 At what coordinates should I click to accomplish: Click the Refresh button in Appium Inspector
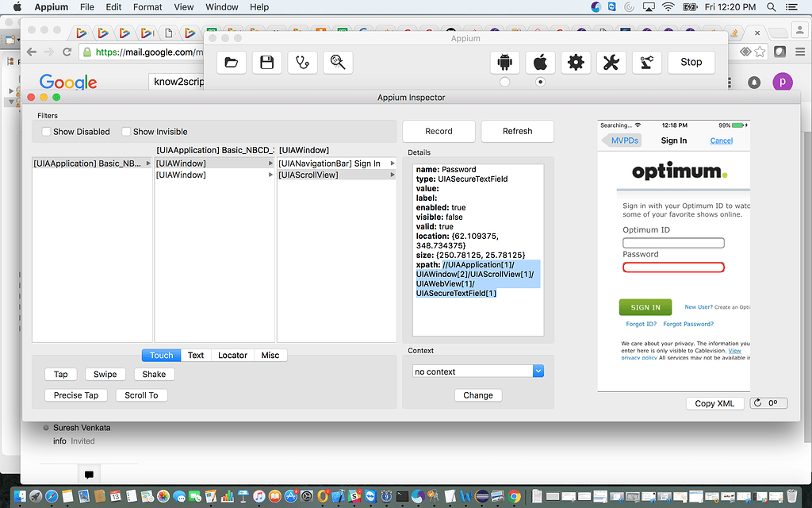click(x=517, y=131)
